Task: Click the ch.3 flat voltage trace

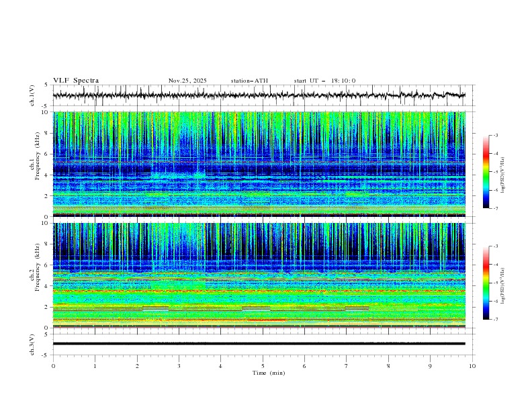Action: tap(259, 344)
